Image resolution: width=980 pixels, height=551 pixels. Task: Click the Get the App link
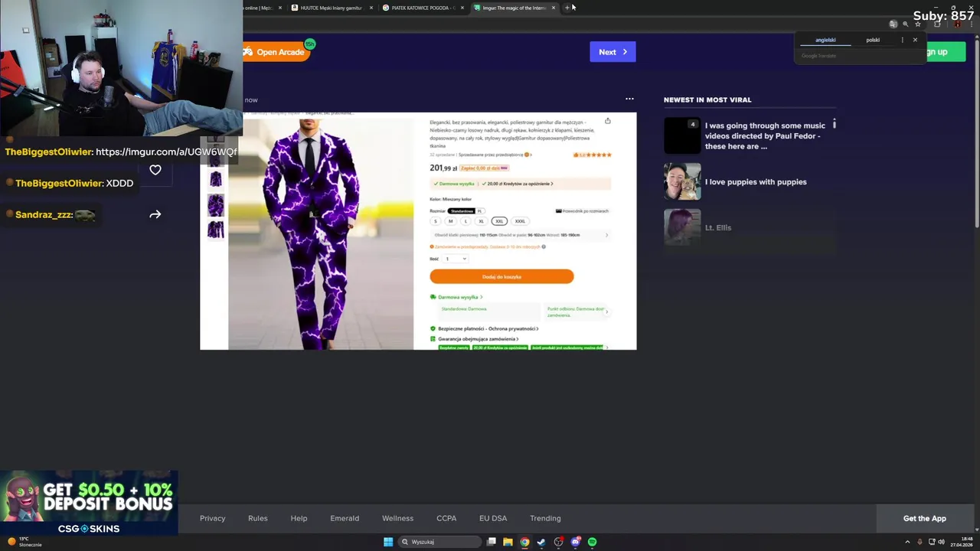coord(925,518)
